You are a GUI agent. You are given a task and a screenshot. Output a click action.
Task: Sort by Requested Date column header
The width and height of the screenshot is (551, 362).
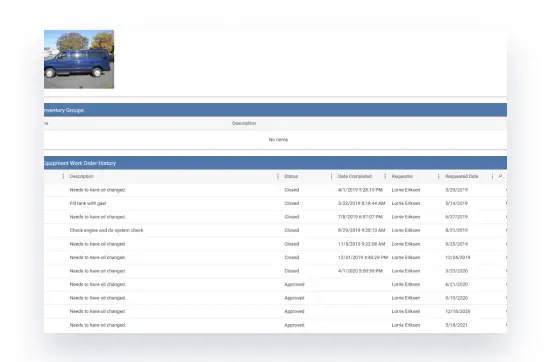coord(462,176)
